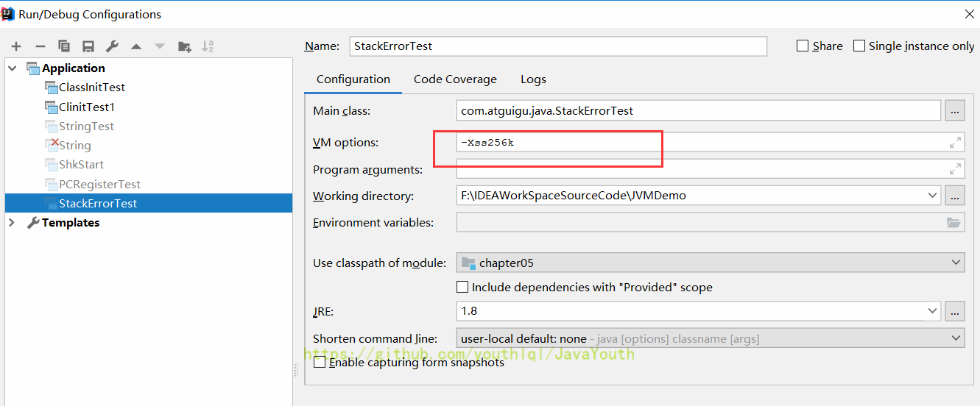Toggle Single instance only checkbox
Viewport: 980px width, 406px height.
pyautogui.click(x=859, y=46)
